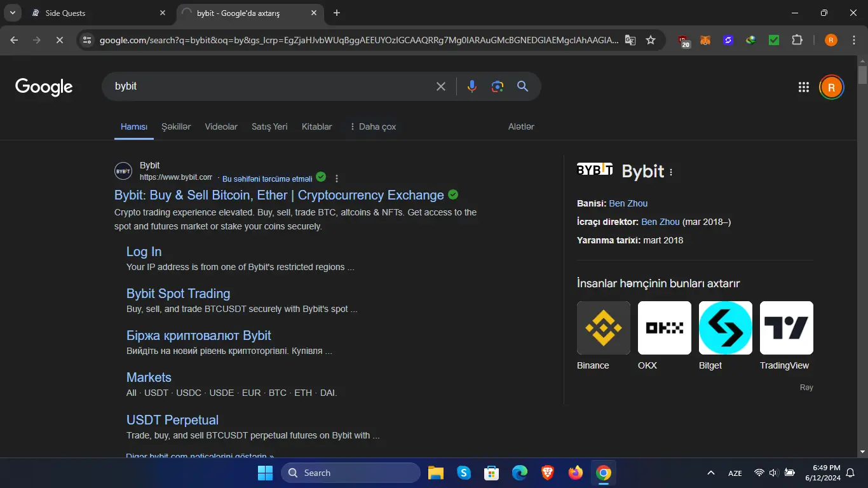Open the Alətlər search tools
Screen dimensions: 868x488
click(521, 126)
